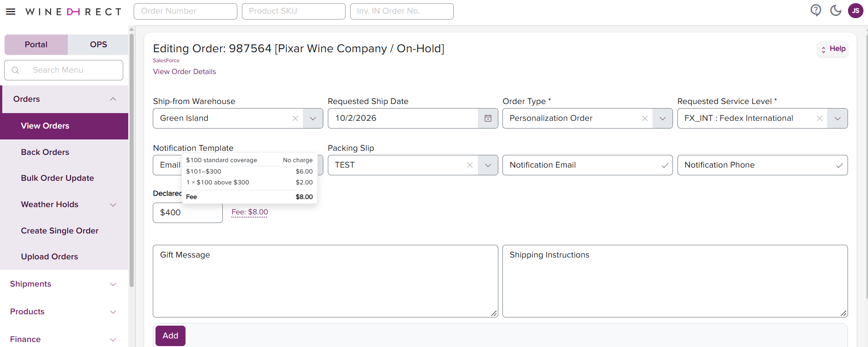This screenshot has width=868, height=347.
Task: Open Bulk Order Update page
Action: [x=64, y=178]
